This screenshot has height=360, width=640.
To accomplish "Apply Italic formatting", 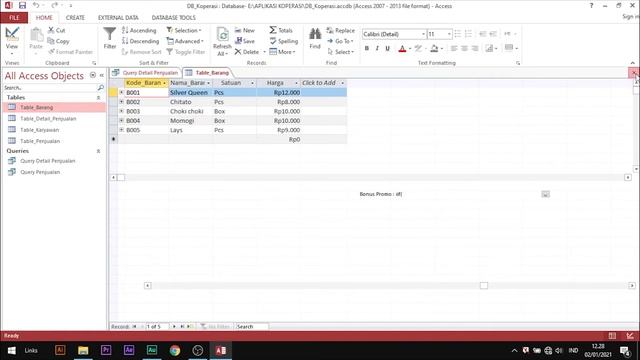I will point(377,49).
